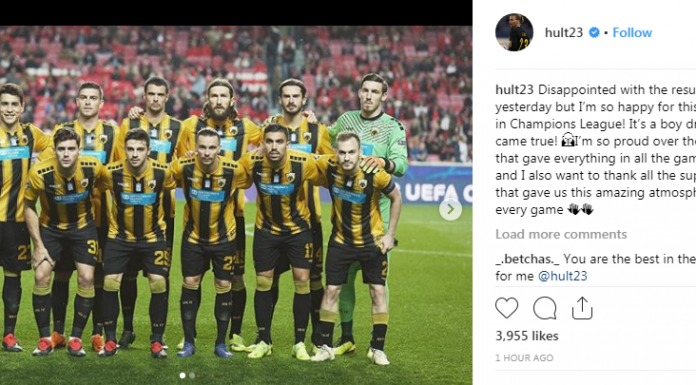
Task: Click the blue verified badge next to hult23
Action: [x=594, y=32]
